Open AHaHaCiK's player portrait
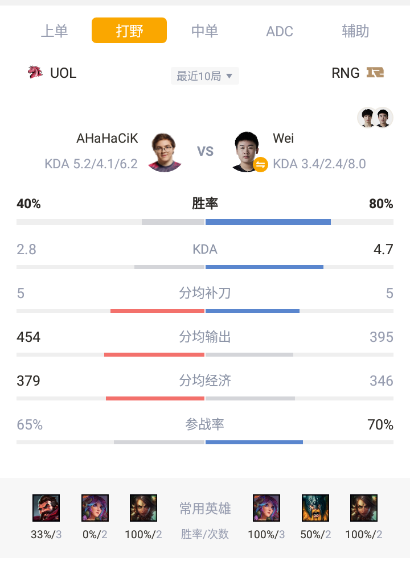410x564 pixels. coord(165,152)
